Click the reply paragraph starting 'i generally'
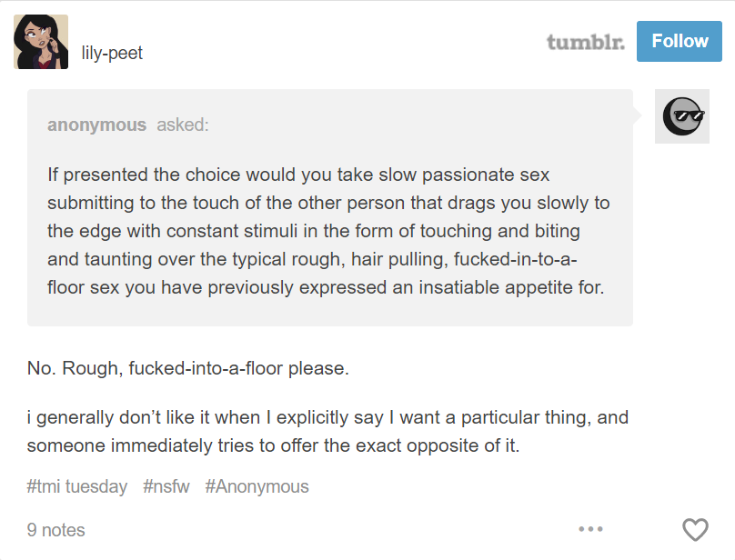Image resolution: width=735 pixels, height=560 pixels. [x=327, y=431]
